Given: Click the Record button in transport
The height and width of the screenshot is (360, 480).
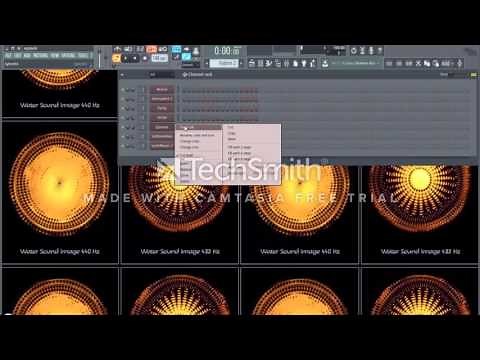Looking at the screenshot, I should click(145, 59).
